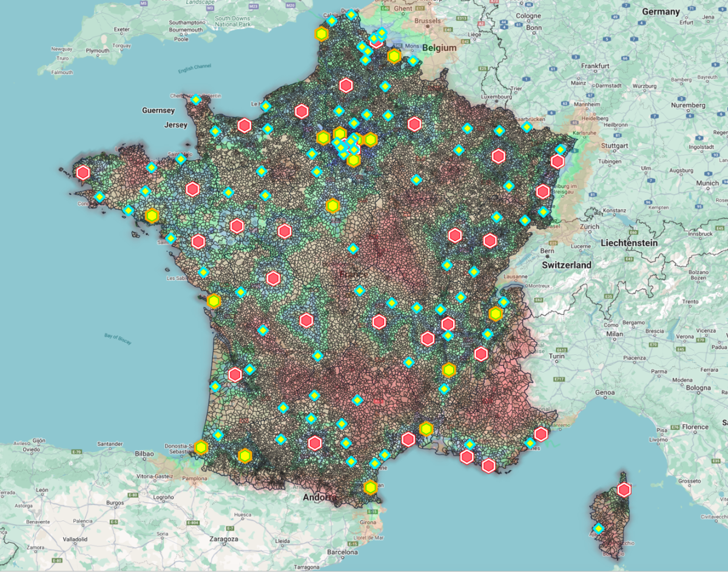The image size is (728, 572).
Task: Click the yellow hexagon marker near Pau
Action: [x=244, y=456]
